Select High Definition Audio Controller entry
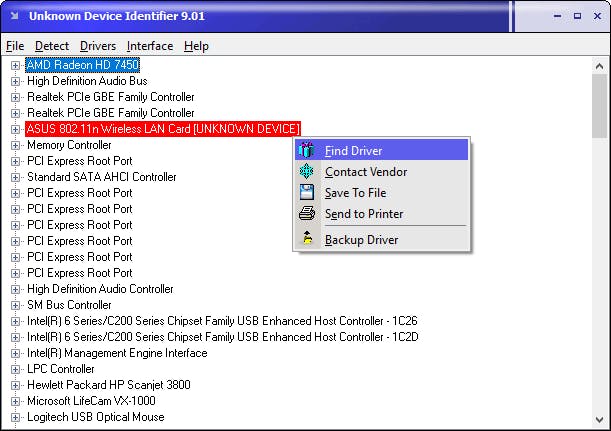 [x=100, y=289]
